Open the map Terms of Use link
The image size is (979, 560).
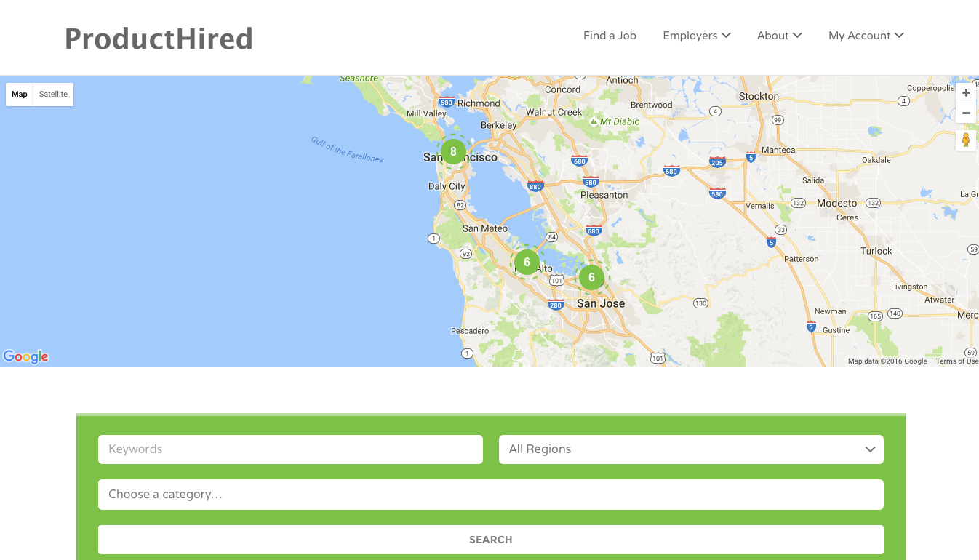956,361
